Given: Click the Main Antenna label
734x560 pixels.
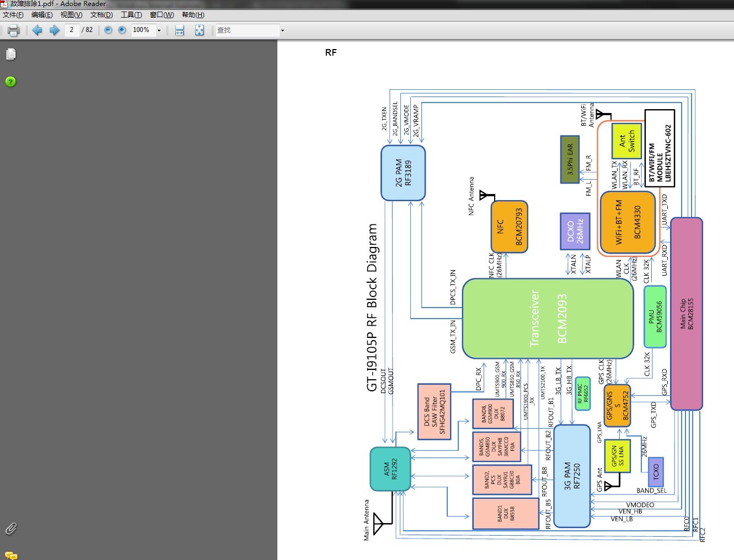Looking at the screenshot, I should [x=366, y=520].
